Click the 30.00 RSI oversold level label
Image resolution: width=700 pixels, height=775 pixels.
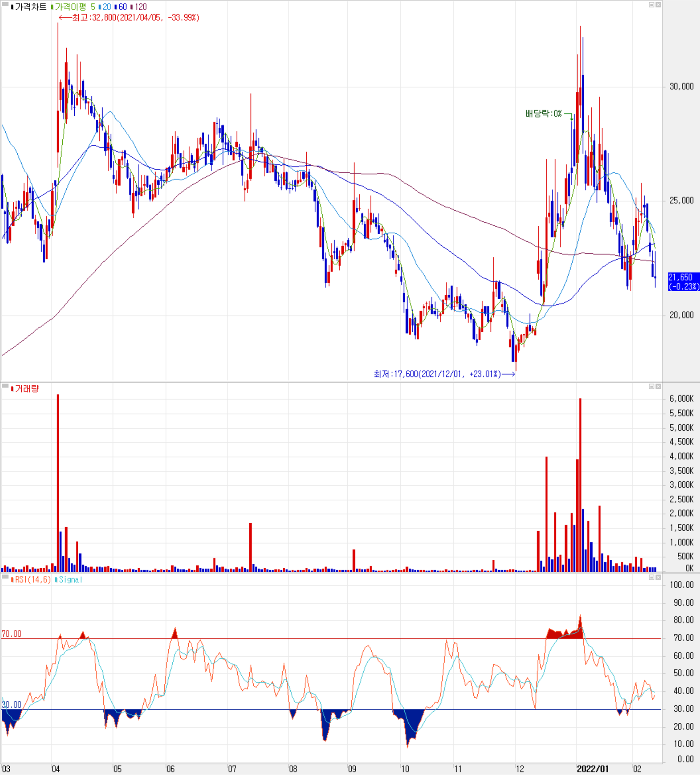click(x=11, y=705)
